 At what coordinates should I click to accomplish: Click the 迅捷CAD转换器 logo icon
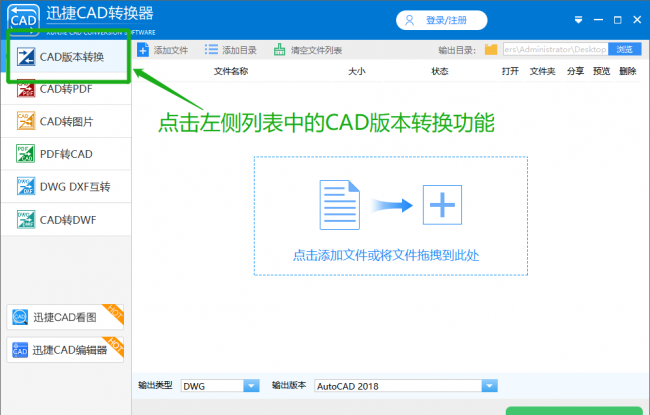point(23,18)
